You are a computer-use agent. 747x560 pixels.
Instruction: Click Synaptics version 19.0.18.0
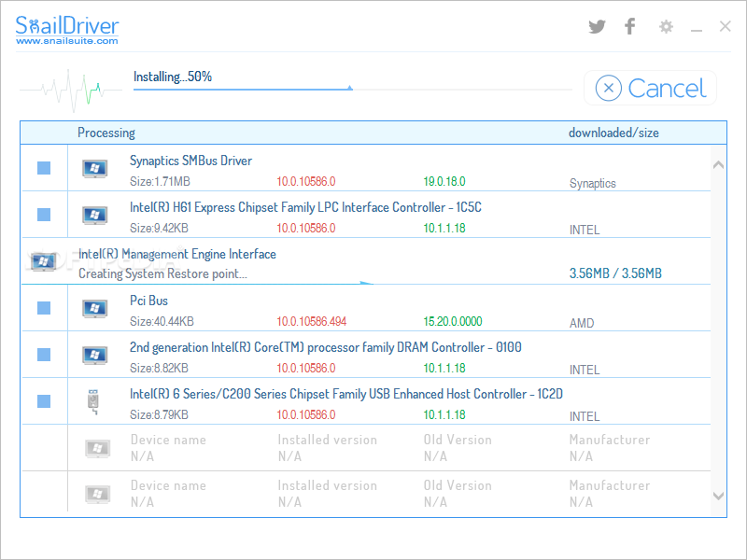pos(444,182)
